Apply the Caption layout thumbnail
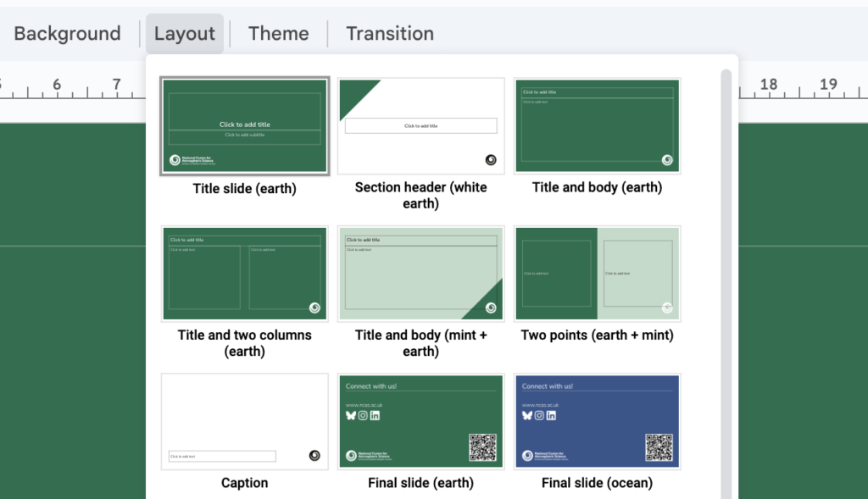 245,422
